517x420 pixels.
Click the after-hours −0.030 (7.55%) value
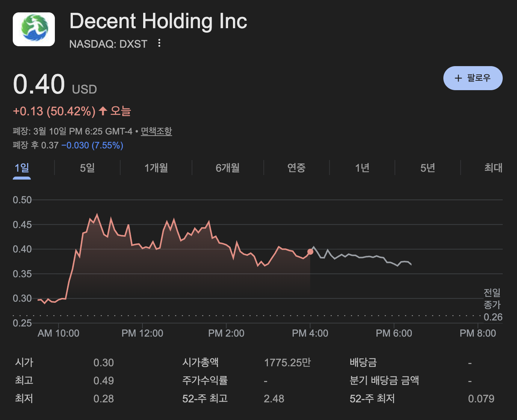pyautogui.click(x=92, y=145)
